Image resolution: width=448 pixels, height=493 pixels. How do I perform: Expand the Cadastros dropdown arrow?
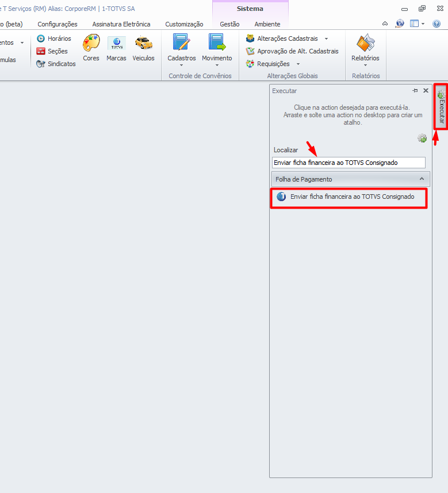182,65
